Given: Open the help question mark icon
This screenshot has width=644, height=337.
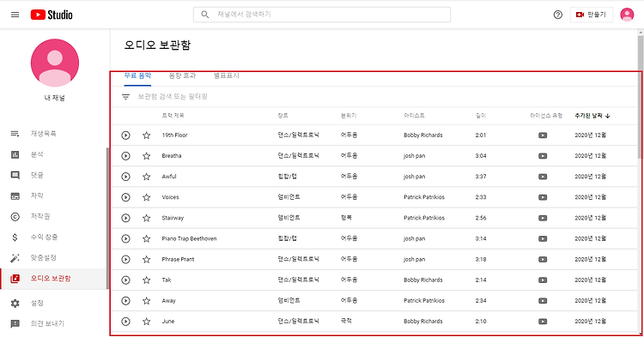Looking at the screenshot, I should click(558, 15).
